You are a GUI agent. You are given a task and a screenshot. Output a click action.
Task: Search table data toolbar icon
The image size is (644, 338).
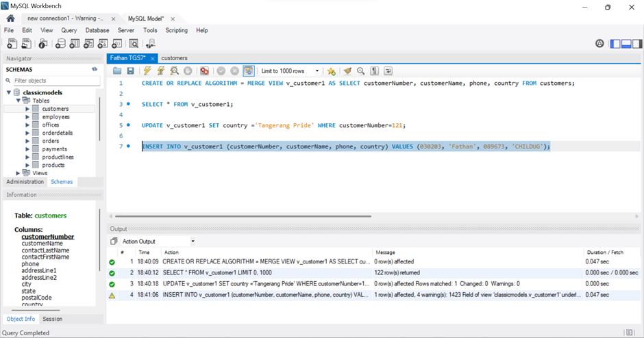pyautogui.click(x=134, y=44)
